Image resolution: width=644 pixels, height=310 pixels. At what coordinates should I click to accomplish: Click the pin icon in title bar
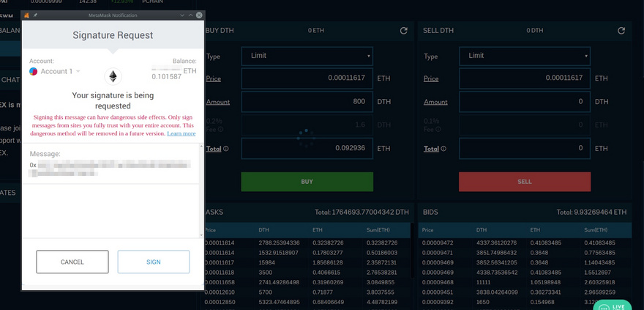point(35,15)
